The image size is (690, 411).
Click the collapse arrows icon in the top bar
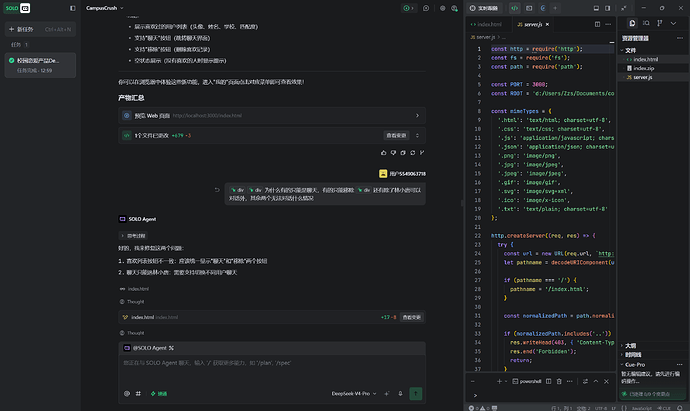624,8
